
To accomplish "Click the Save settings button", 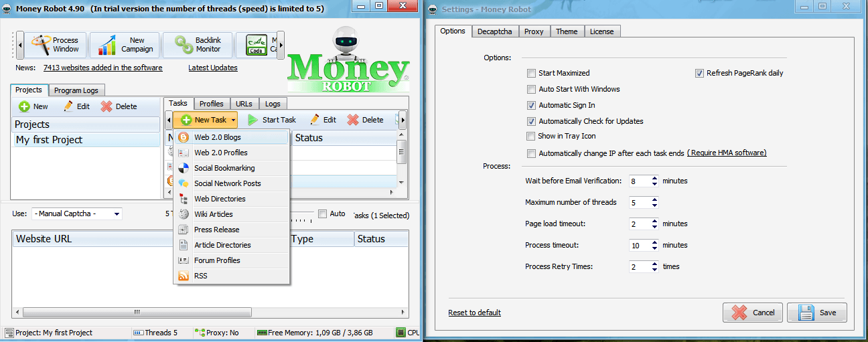I will point(816,313).
